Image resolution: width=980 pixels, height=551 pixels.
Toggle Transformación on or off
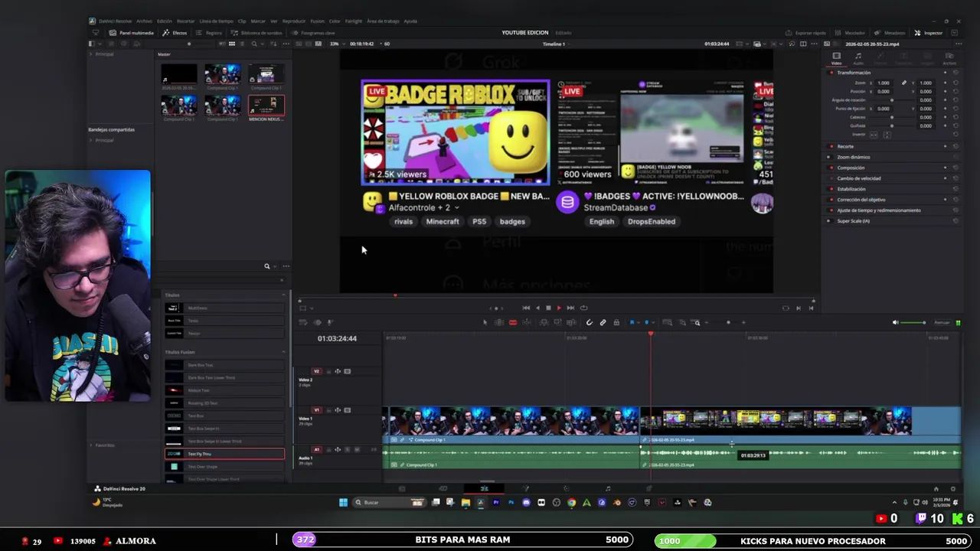831,73
